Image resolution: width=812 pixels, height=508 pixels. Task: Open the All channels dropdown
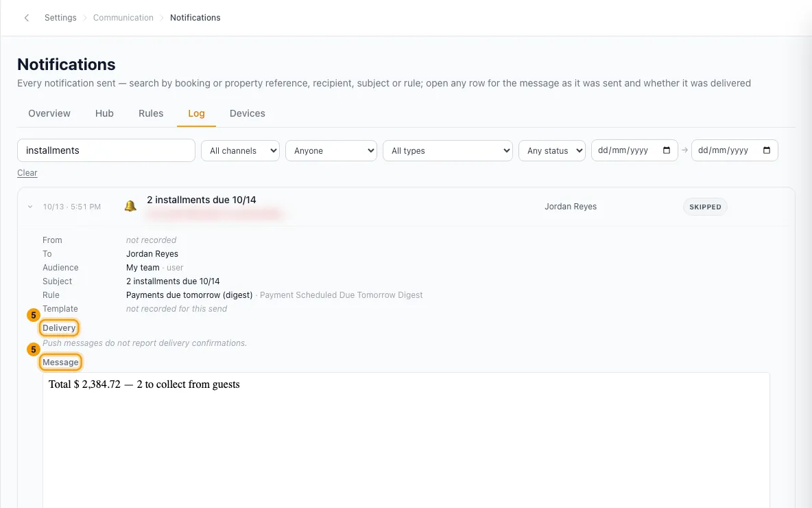240,151
